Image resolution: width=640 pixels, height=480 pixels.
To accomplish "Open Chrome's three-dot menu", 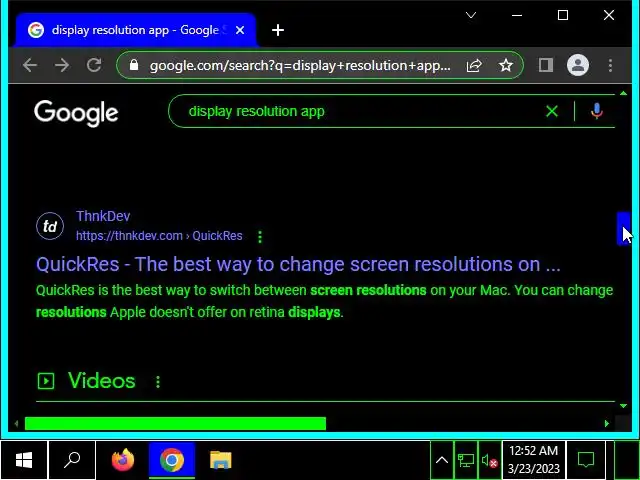I will click(x=610, y=65).
